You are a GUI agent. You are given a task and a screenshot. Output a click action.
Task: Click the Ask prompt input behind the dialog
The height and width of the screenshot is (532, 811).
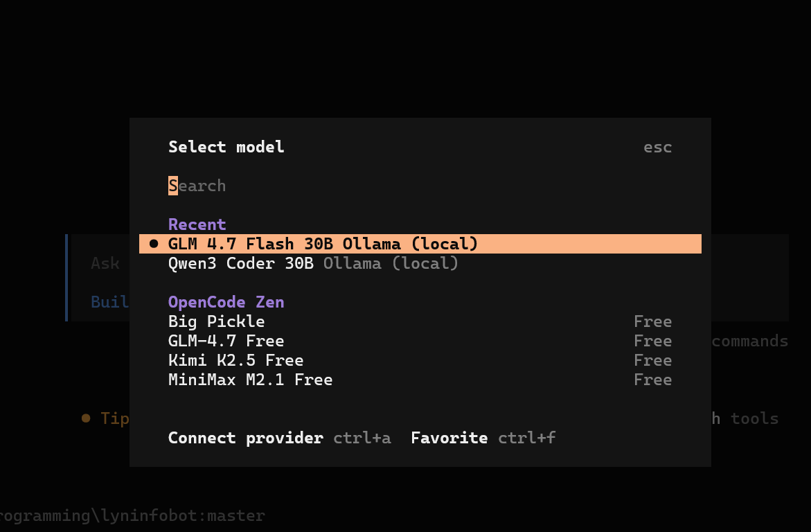point(105,263)
